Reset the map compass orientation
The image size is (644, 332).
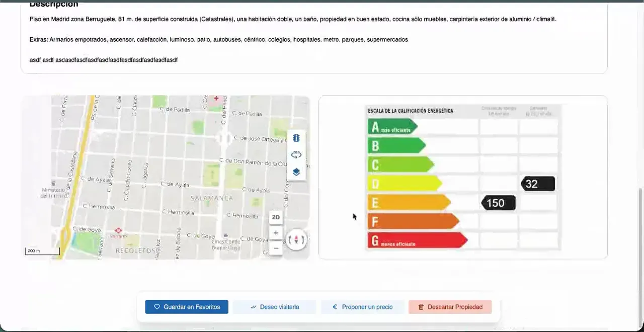point(296,240)
